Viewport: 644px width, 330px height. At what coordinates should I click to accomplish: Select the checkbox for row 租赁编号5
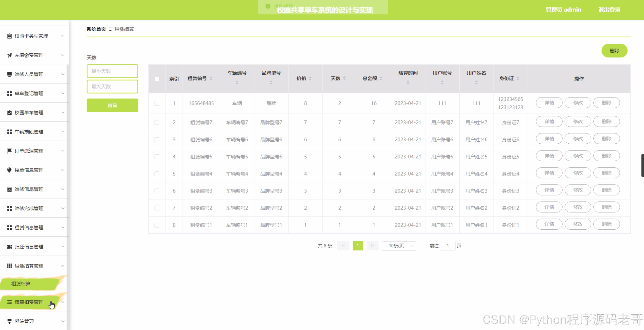(157, 156)
